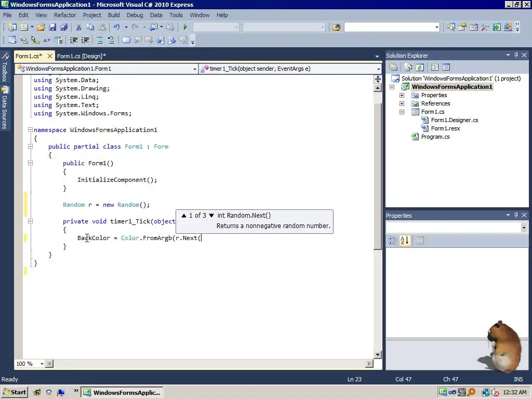532x399 pixels.
Task: Click the View Designer icon in Solution Explorer
Action: 446,67
